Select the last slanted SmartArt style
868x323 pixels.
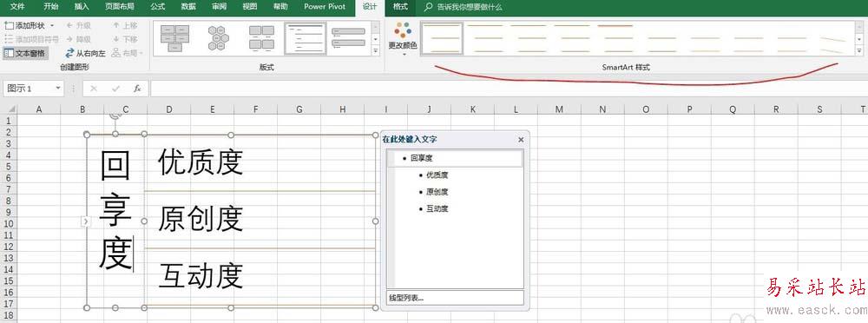[x=832, y=38]
